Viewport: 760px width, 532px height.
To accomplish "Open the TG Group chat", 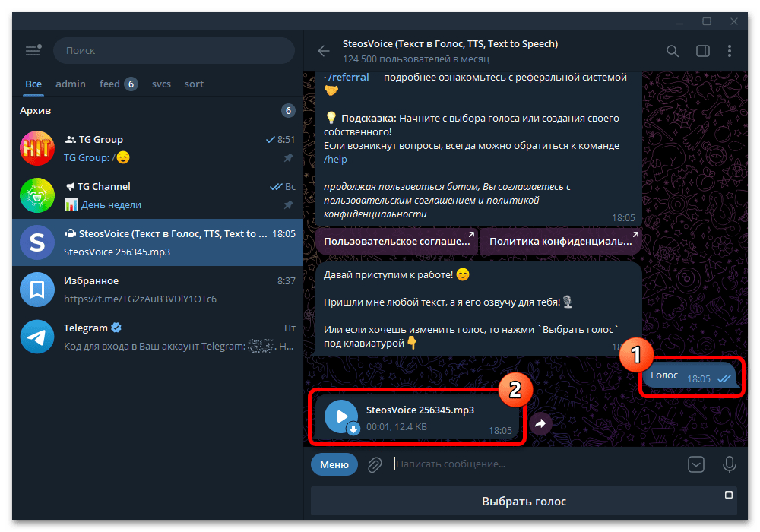I will click(x=157, y=147).
